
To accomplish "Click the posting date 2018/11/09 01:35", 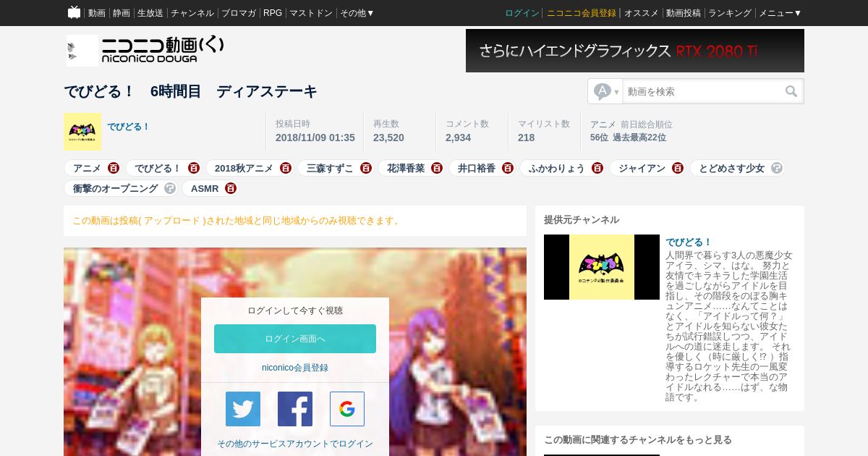I will coord(315,138).
